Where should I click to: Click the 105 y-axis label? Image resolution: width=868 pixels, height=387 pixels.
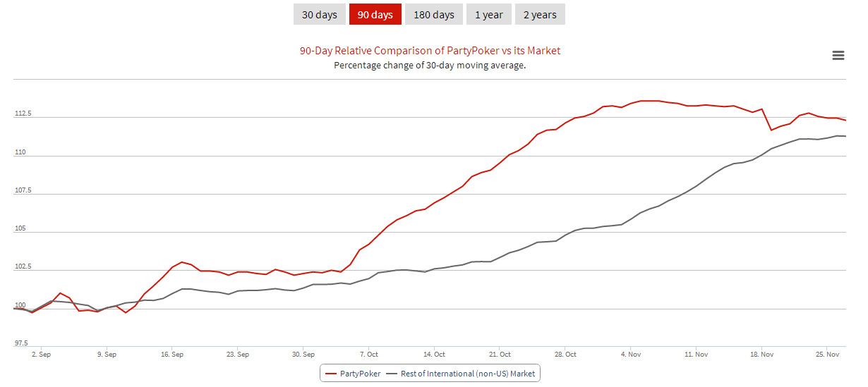21,228
